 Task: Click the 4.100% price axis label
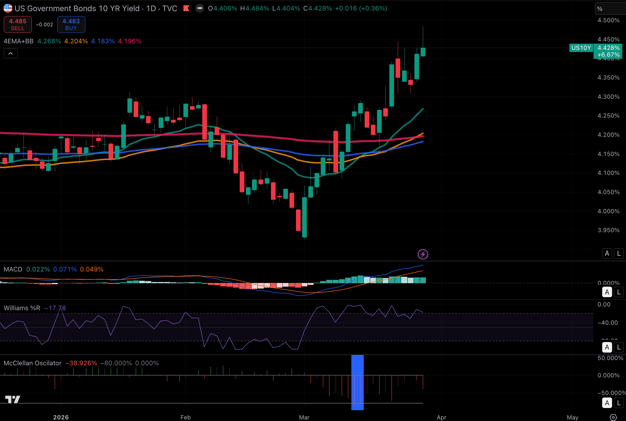pyautogui.click(x=608, y=173)
